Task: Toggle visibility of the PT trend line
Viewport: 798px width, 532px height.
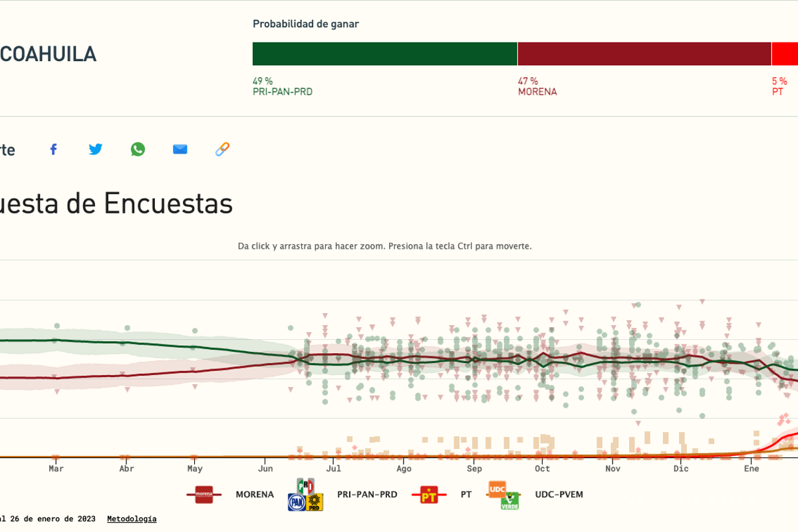Action: [x=465, y=495]
